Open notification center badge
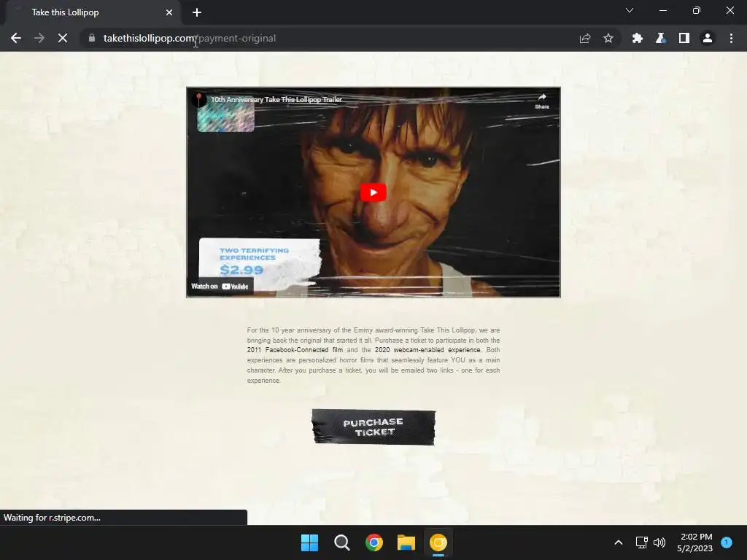Viewport: 747px width, 560px height. [x=727, y=542]
